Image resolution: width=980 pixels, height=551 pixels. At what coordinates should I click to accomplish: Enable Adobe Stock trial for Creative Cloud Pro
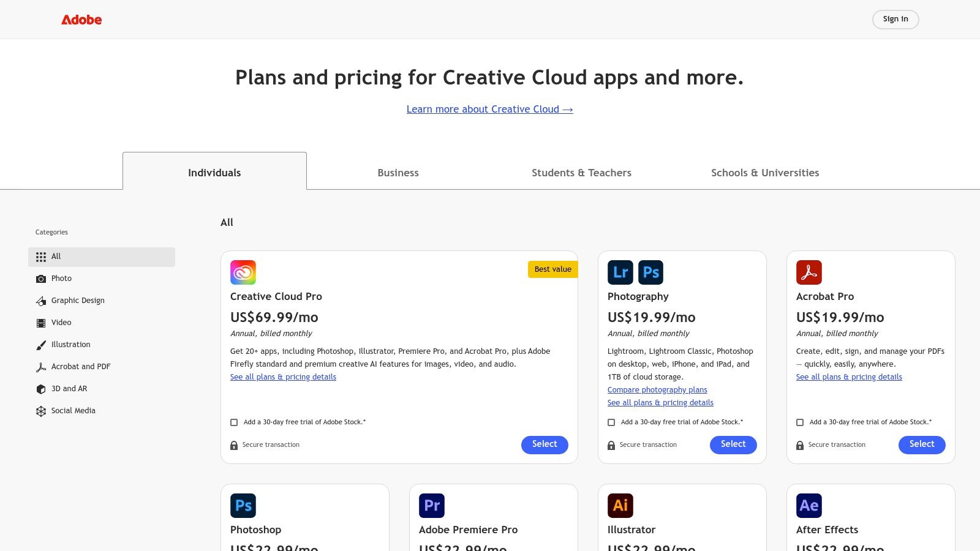point(234,422)
